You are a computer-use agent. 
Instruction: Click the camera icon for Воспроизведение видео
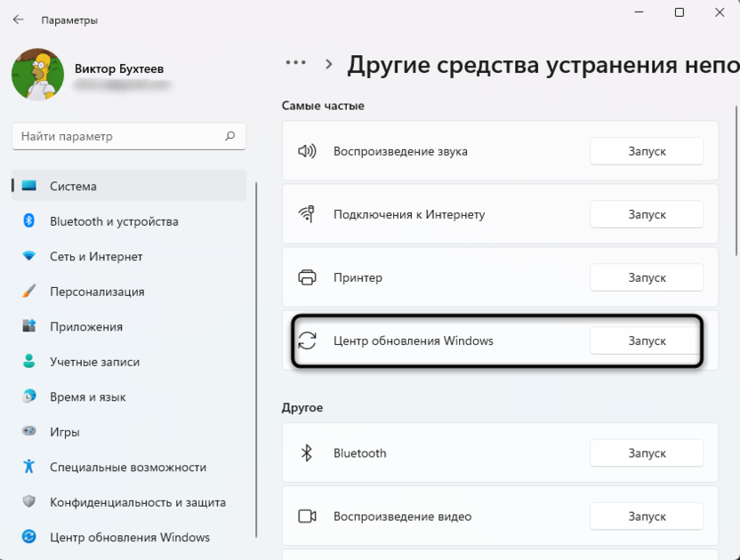tap(306, 516)
